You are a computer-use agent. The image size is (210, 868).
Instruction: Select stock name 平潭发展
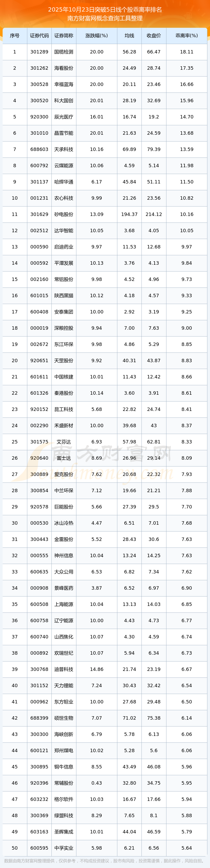(x=64, y=263)
